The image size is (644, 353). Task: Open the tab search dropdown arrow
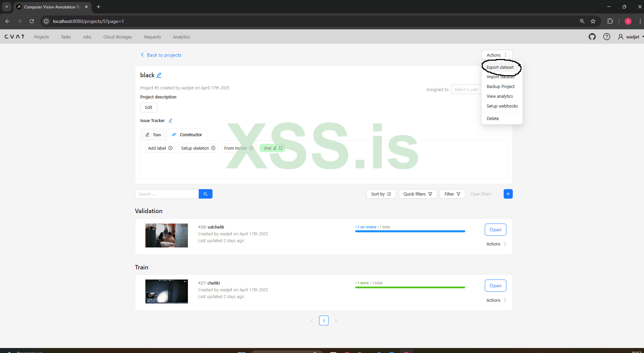(x=7, y=7)
